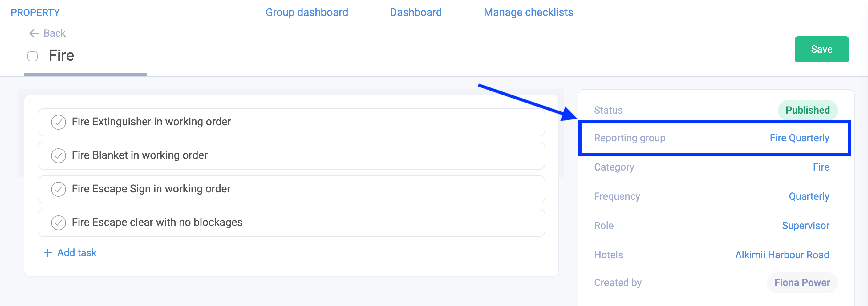Click the plus icon next to Add task

pos(47,252)
